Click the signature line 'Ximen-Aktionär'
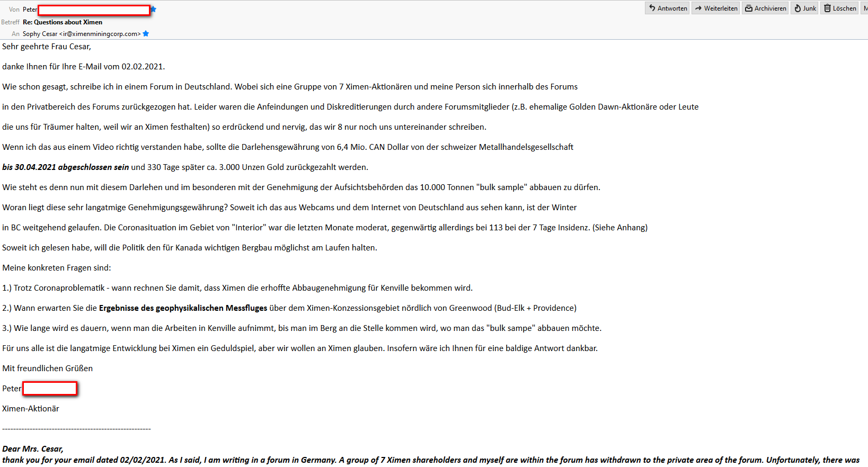This screenshot has width=868, height=467. pos(31,409)
